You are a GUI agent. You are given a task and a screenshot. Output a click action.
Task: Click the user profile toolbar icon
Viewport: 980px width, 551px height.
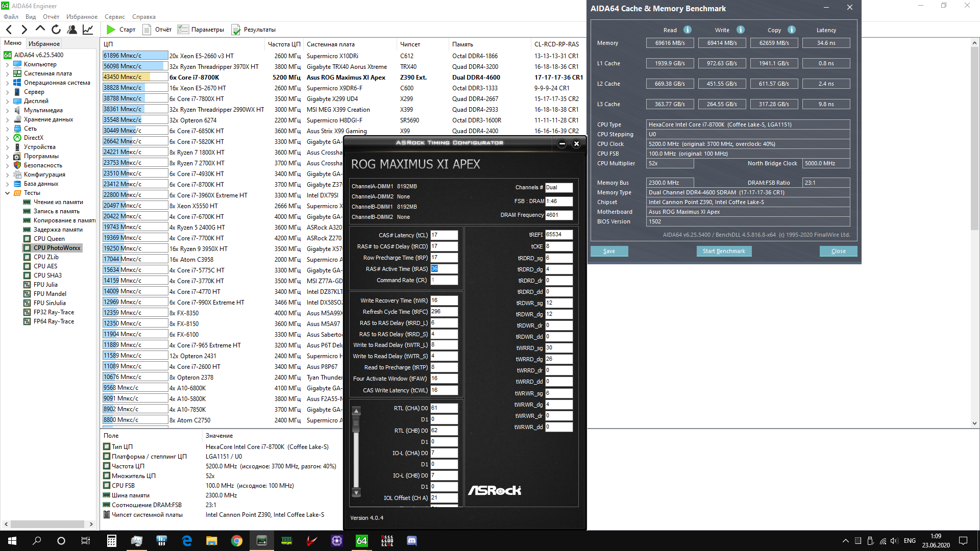(x=72, y=30)
